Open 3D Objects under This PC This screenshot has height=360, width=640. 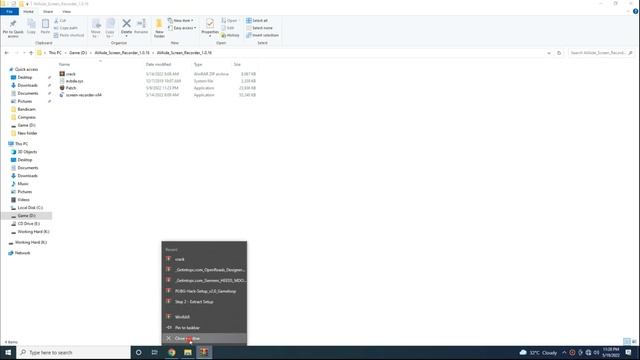pyautogui.click(x=27, y=152)
